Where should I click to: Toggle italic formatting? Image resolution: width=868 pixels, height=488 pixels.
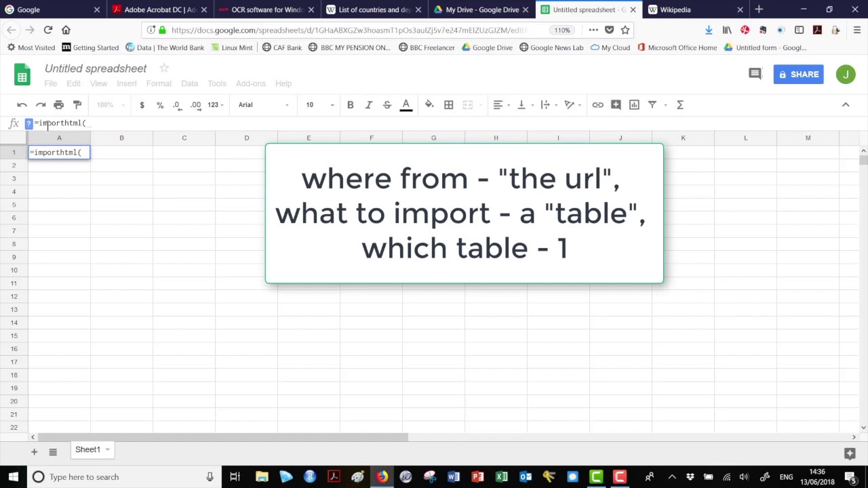click(369, 104)
